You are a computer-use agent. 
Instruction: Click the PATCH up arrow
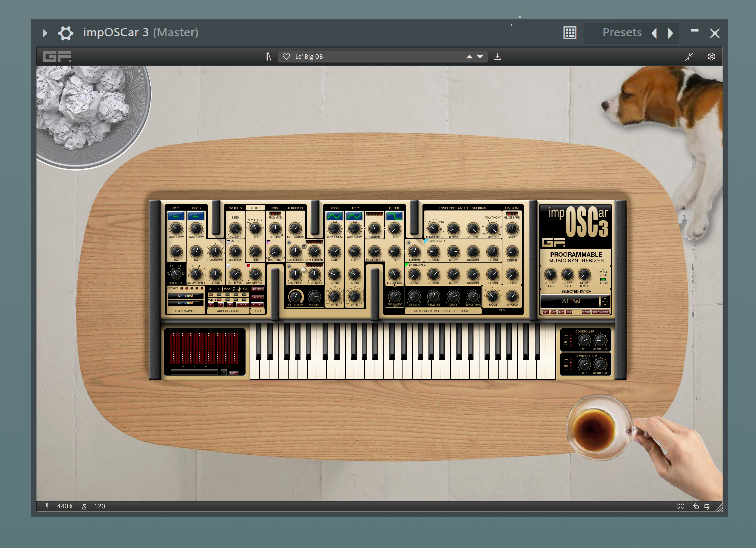point(605,298)
